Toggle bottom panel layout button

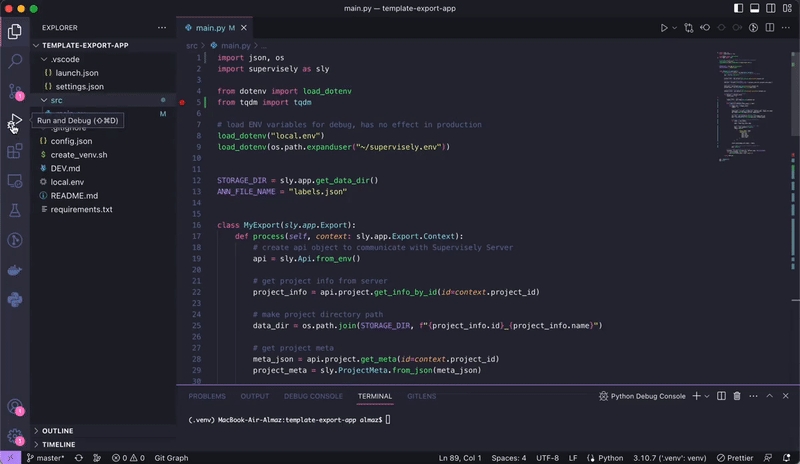point(755,8)
